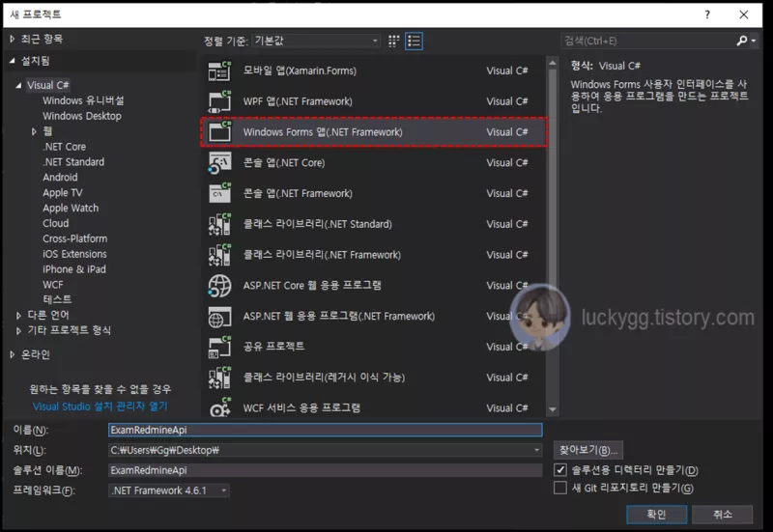Click the 콘솔 앱(.NET Core) template icon
Screen dimensions: 773x532
219,162
